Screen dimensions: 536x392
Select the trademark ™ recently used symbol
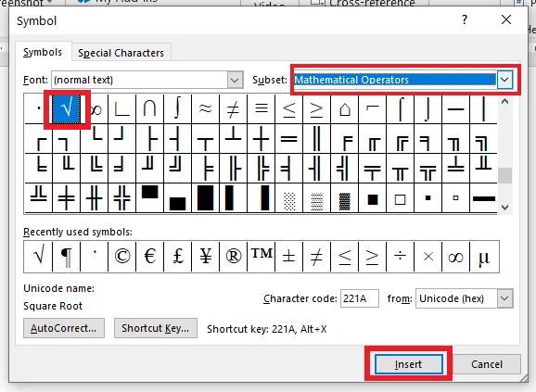[262, 257]
